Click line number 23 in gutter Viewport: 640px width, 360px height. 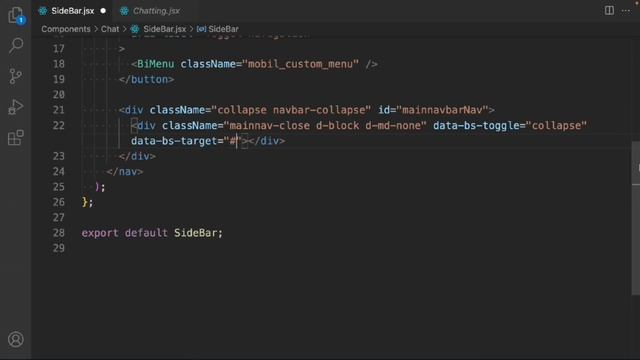point(59,156)
